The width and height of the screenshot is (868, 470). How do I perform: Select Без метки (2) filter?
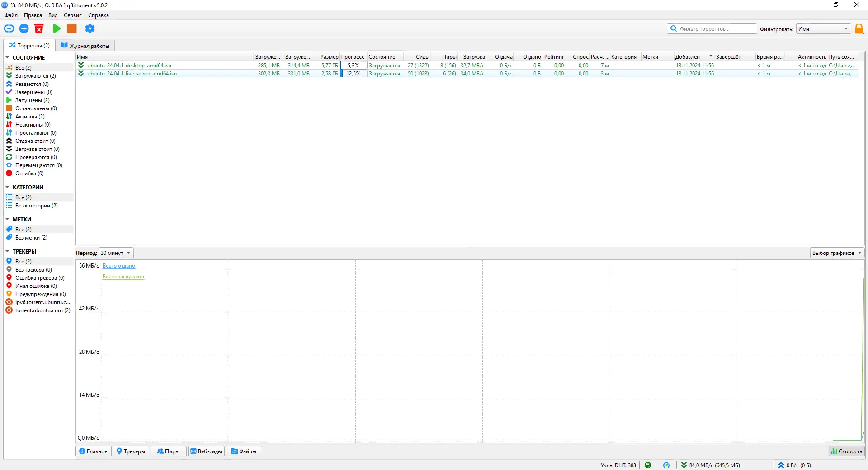(31, 238)
